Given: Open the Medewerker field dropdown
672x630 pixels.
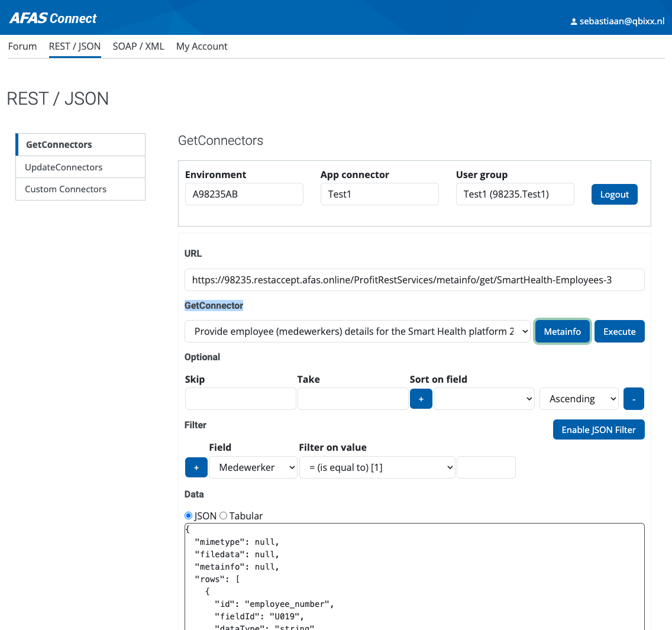Looking at the screenshot, I should (x=253, y=467).
